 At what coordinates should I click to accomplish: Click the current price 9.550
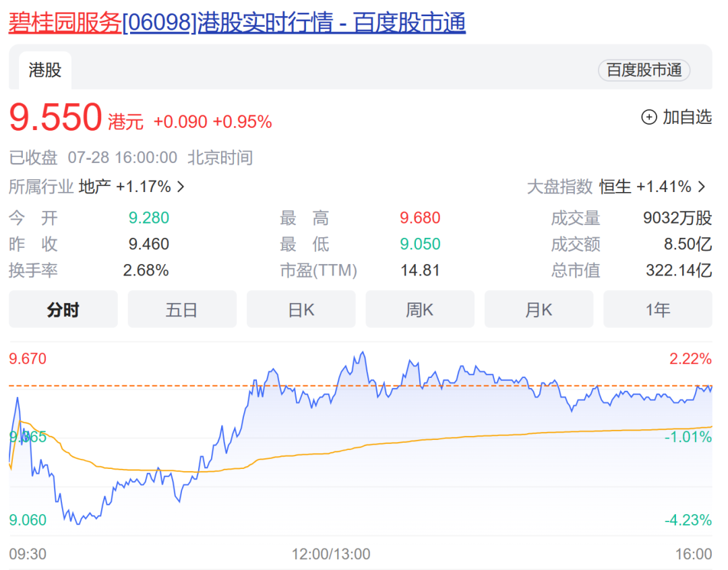[55, 117]
